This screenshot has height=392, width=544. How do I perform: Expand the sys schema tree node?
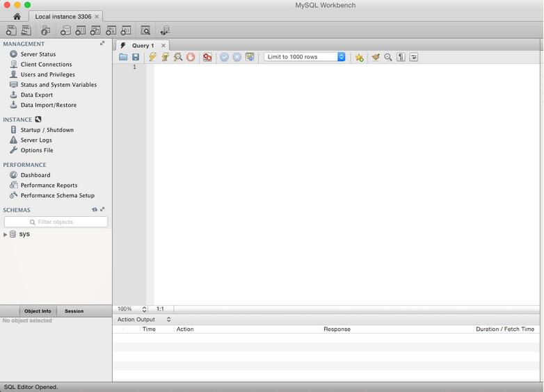coord(5,234)
